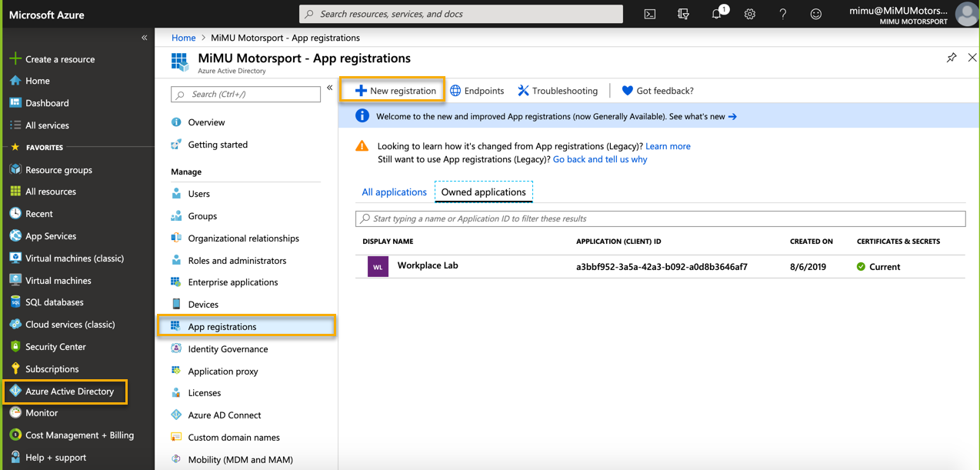Collapse the Azure AD menu pane
The image size is (980, 470).
coord(329,88)
